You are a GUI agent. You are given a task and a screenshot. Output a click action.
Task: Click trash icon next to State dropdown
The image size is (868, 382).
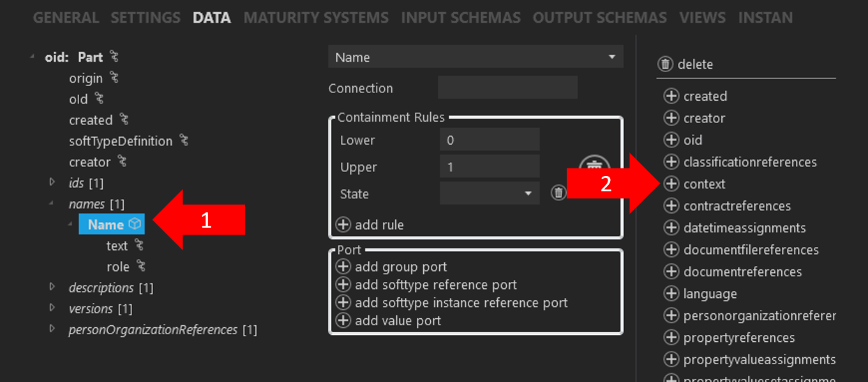tap(558, 193)
